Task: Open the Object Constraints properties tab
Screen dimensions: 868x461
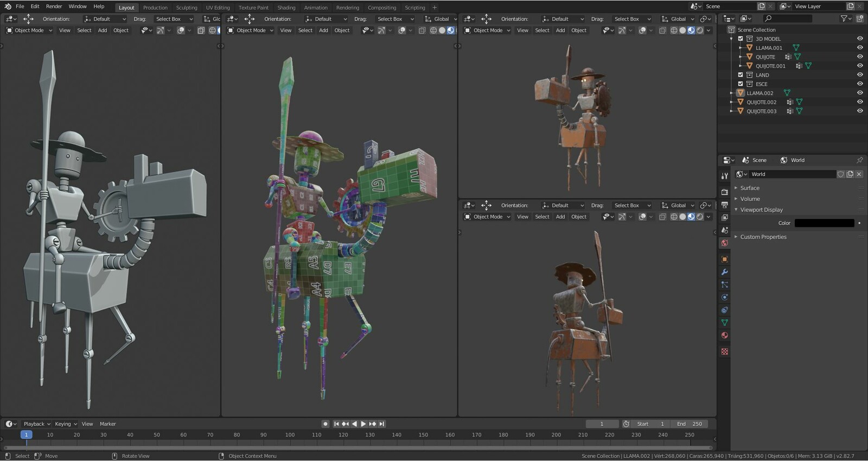Action: coord(724,310)
